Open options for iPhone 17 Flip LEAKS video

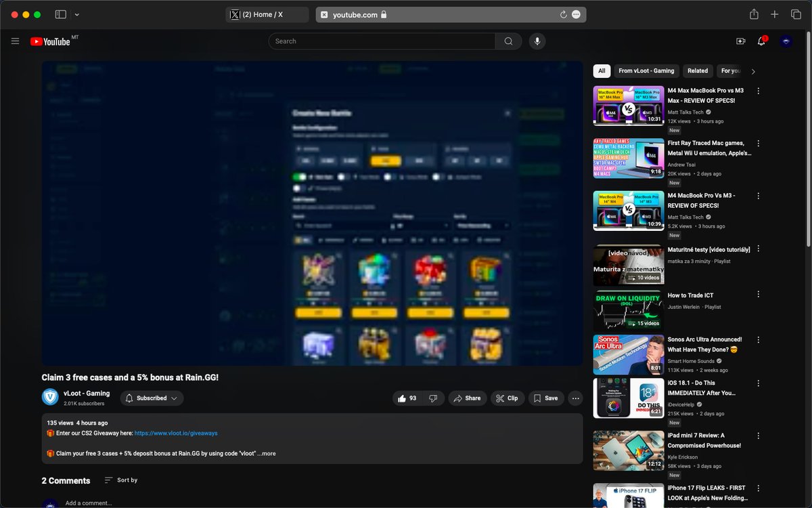(x=759, y=488)
